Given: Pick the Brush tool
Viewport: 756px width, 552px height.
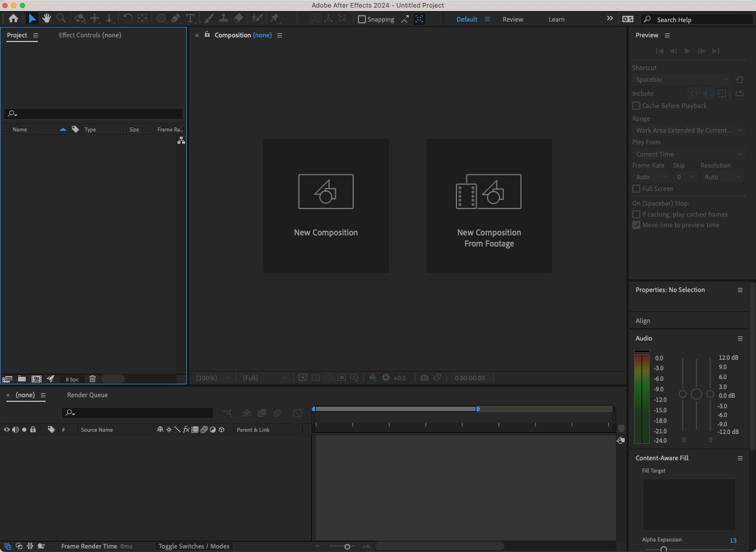Looking at the screenshot, I should [208, 18].
